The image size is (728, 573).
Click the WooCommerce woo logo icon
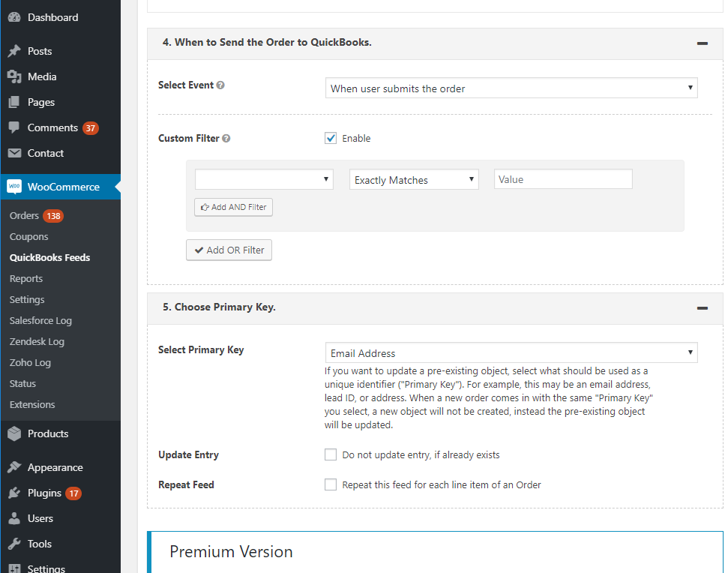(14, 187)
